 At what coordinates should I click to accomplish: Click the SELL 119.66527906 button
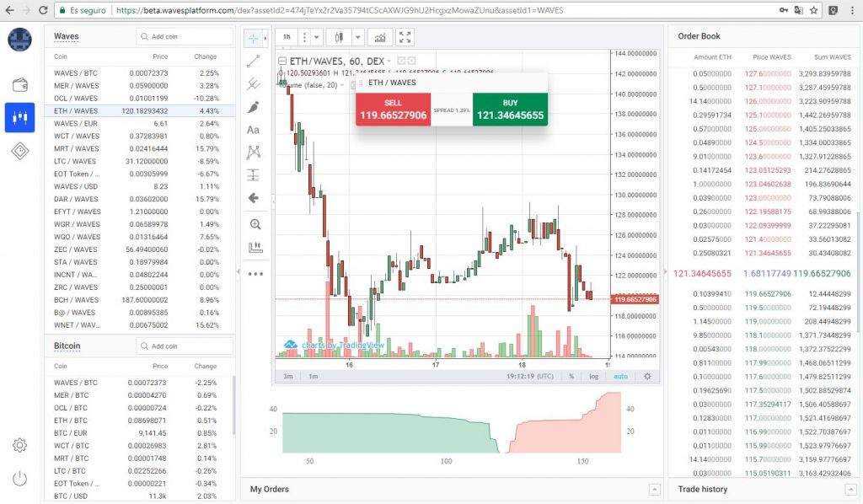coord(393,110)
